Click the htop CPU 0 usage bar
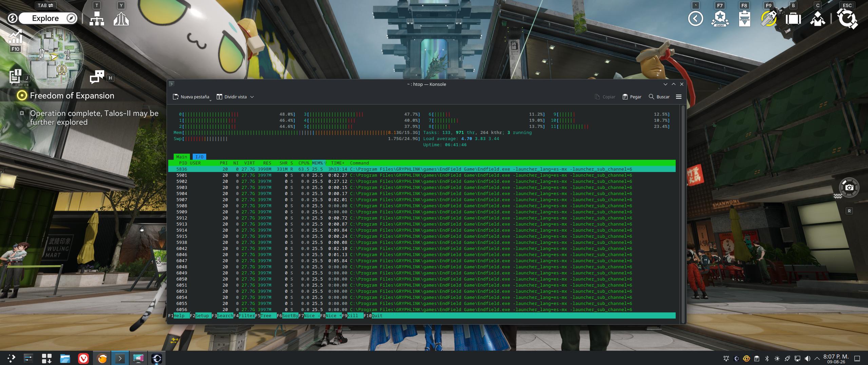 click(237, 114)
